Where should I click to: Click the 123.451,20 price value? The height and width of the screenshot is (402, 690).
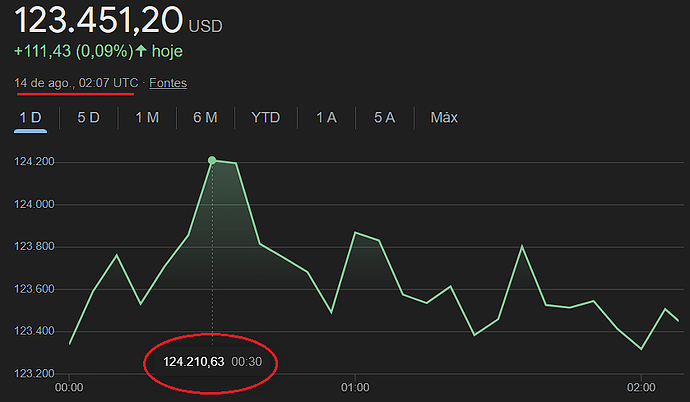[99, 20]
